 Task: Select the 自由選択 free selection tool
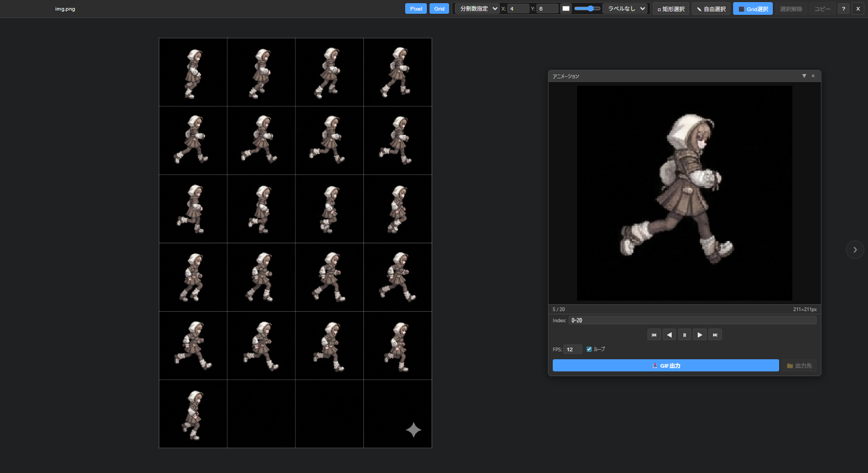tap(711, 8)
